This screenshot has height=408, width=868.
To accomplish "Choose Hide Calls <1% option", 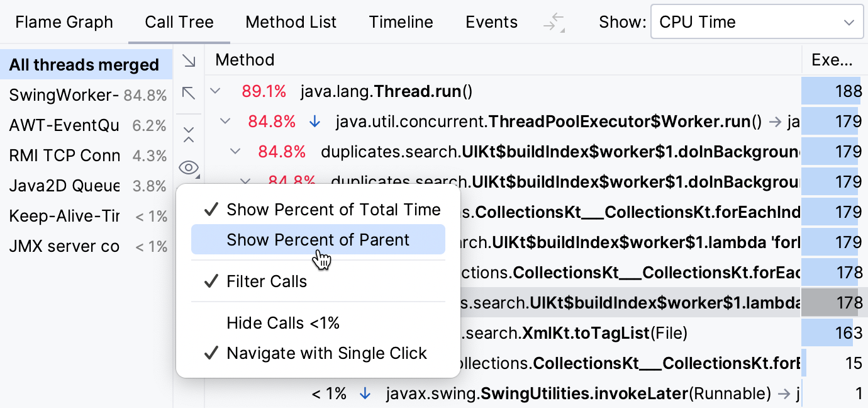I will click(283, 322).
